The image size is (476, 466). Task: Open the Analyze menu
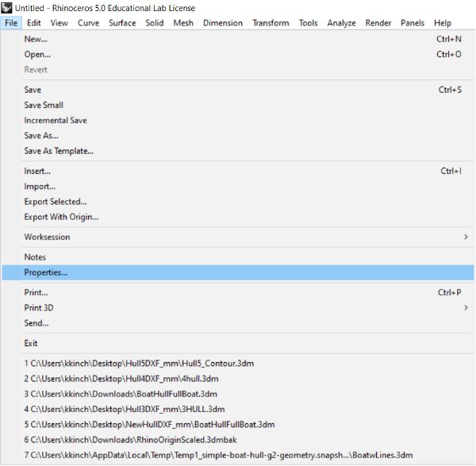coord(341,23)
